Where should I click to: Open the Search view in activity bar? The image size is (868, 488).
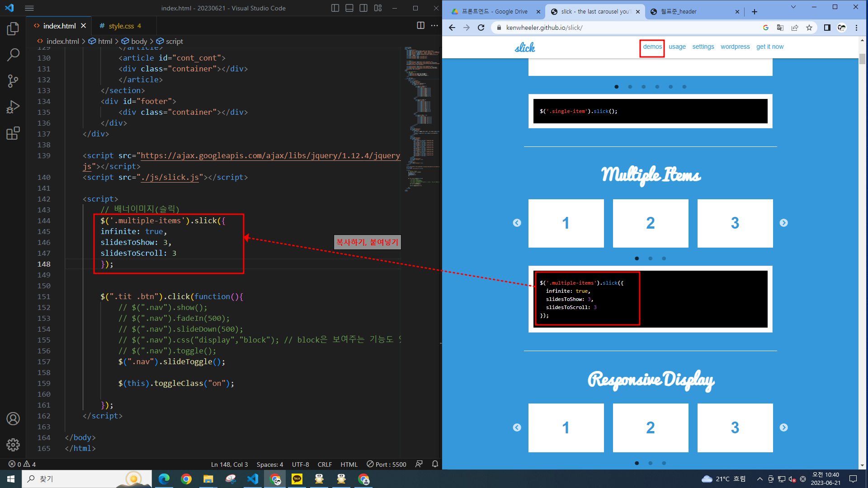coord(13,55)
